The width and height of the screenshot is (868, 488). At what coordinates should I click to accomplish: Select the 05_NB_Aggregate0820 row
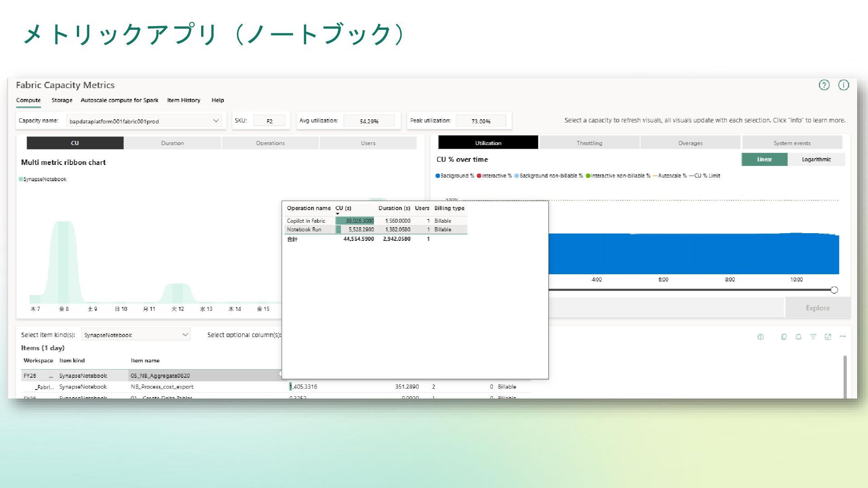point(151,375)
